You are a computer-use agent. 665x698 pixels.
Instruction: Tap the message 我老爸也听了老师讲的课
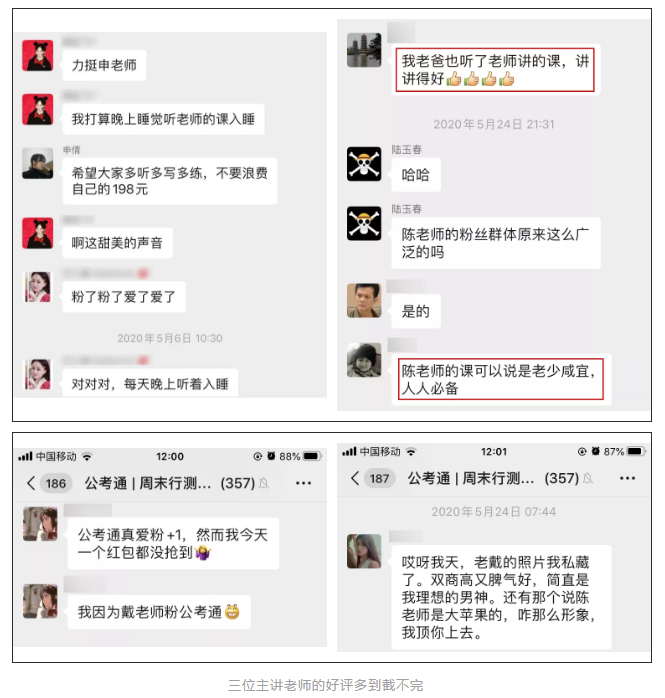pos(496,69)
